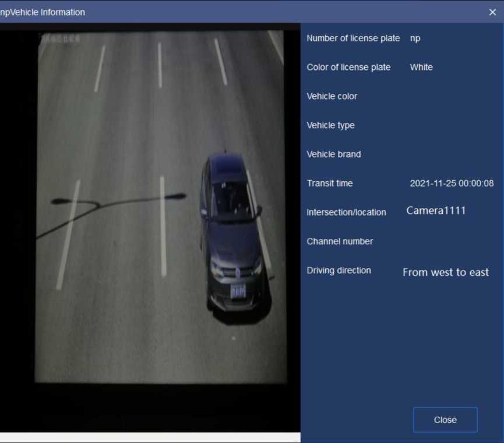This screenshot has height=443, width=504.
Task: Select the 'Driving direction' label
Action: pos(339,270)
